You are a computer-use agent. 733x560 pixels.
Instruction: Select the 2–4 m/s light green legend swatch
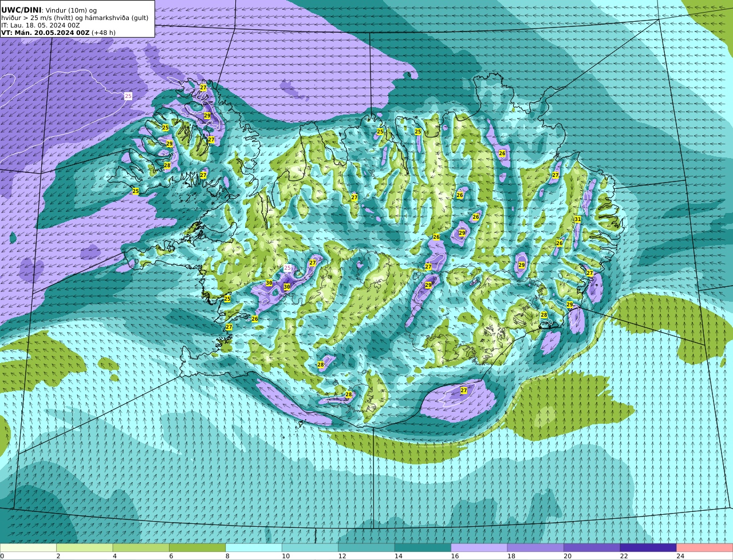click(85, 548)
